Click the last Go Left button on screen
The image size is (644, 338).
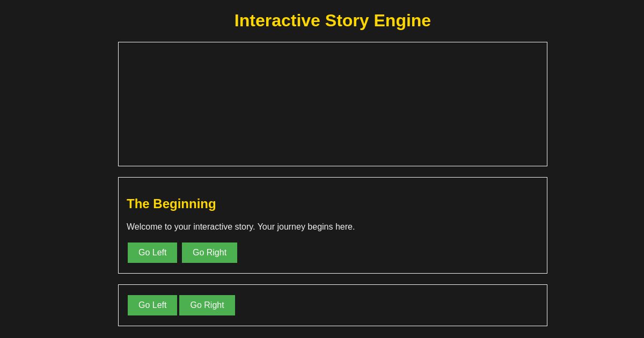point(152,305)
